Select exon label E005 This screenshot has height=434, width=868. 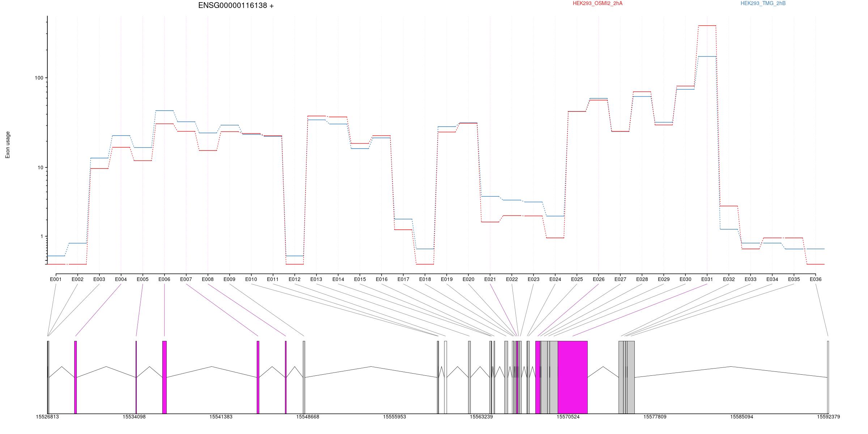[142, 279]
